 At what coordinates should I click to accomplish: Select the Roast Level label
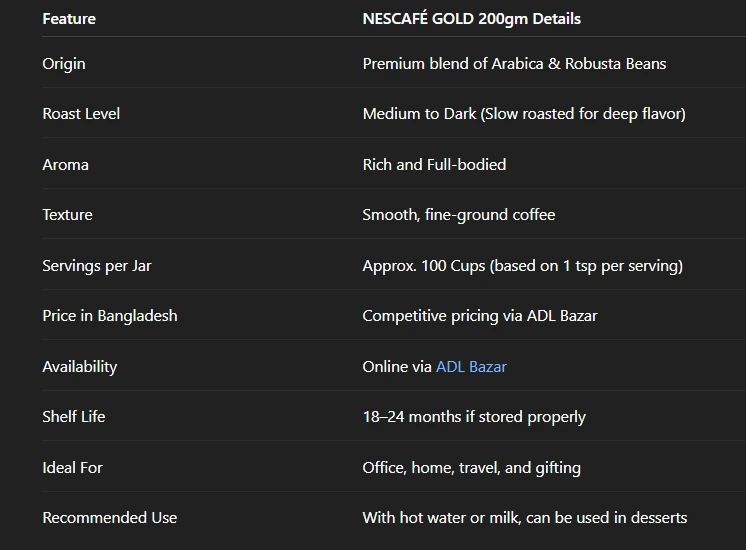pos(81,114)
